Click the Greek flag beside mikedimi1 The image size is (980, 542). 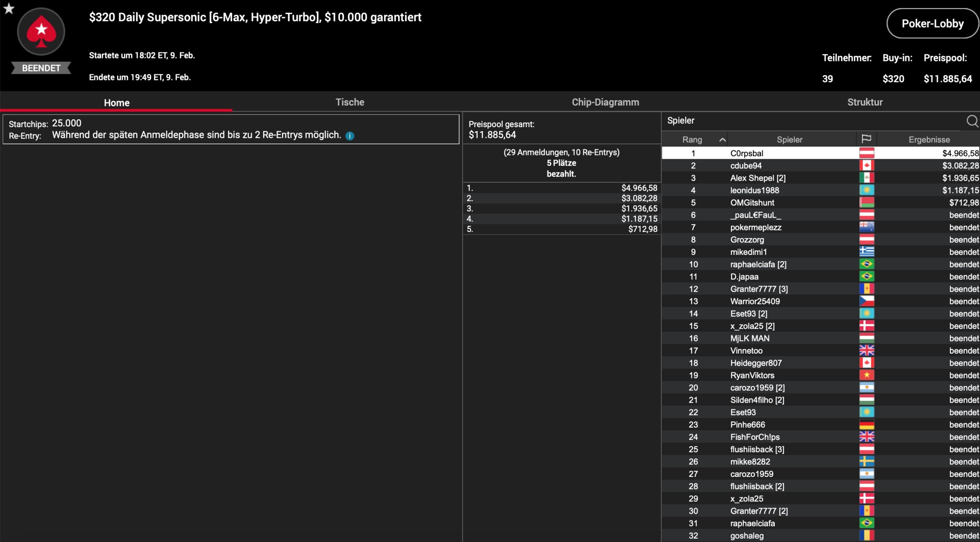coord(866,252)
